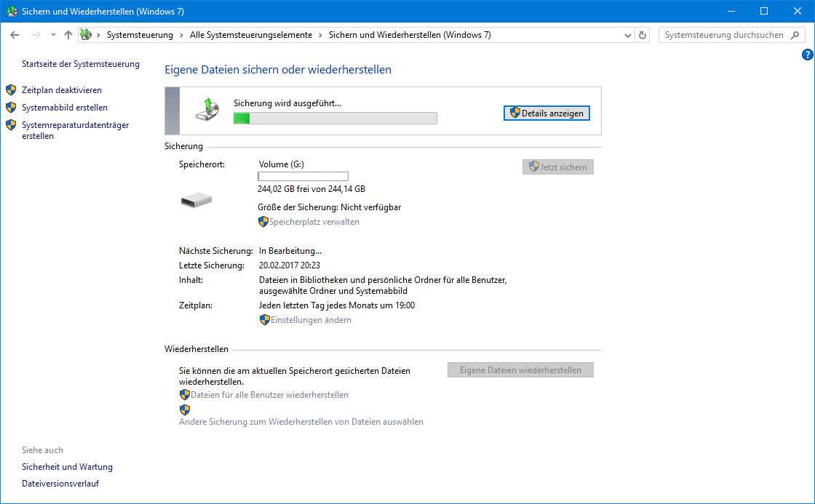Click the window title bar app icon
This screenshot has width=815, height=504.
click(x=12, y=11)
